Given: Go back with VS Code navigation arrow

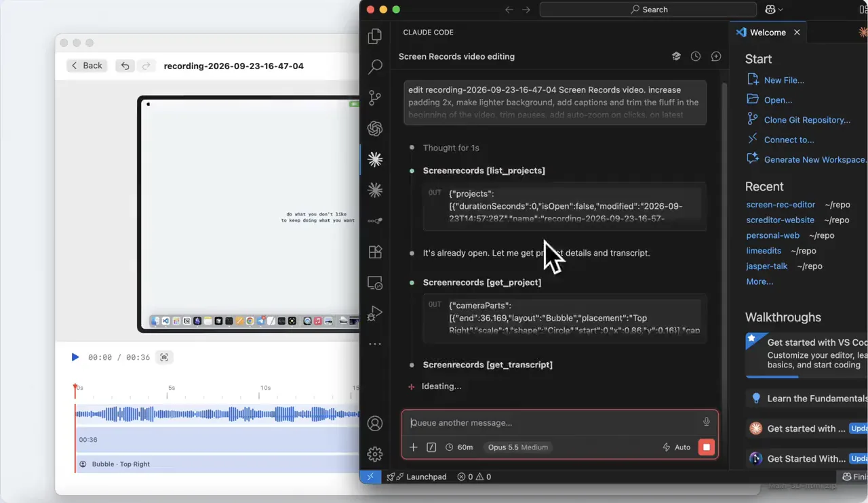Looking at the screenshot, I should [509, 9].
